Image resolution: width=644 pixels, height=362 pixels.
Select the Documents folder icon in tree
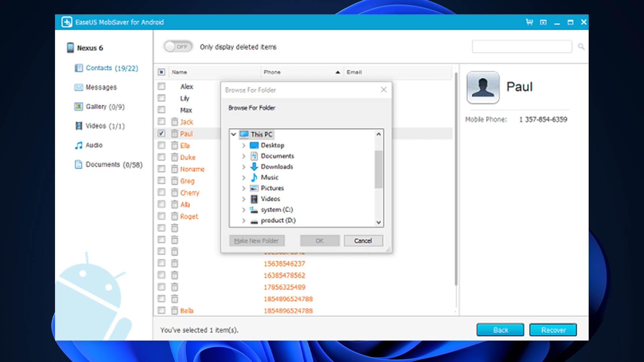coord(254,156)
